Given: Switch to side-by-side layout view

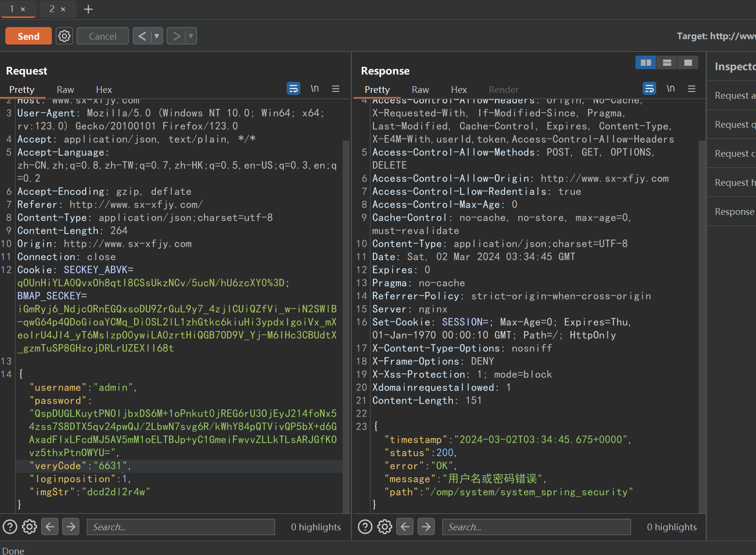Looking at the screenshot, I should [x=646, y=62].
